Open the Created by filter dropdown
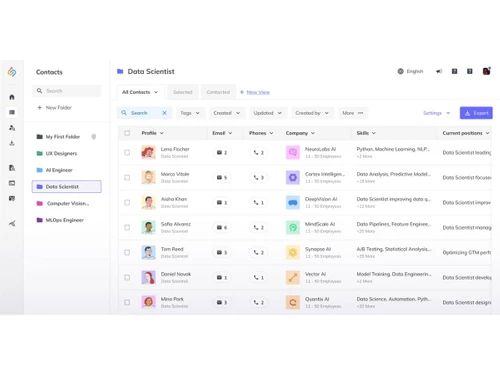The width and height of the screenshot is (500, 375). click(x=312, y=113)
